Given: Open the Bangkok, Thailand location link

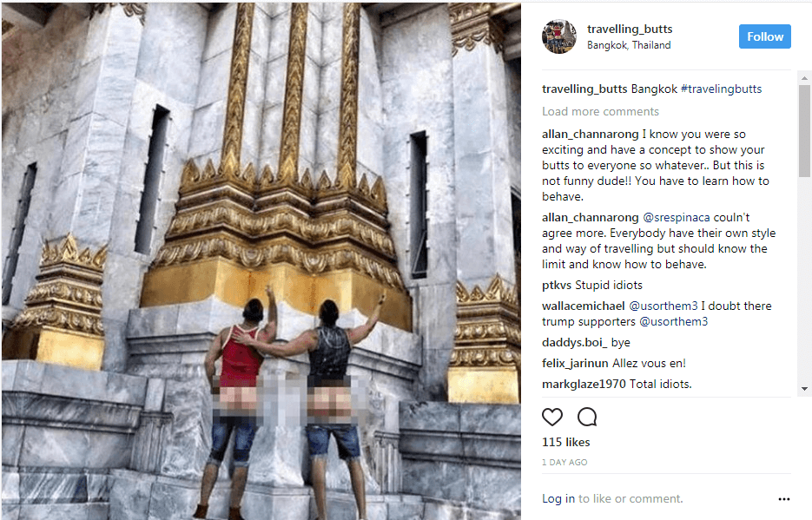Looking at the screenshot, I should [629, 45].
